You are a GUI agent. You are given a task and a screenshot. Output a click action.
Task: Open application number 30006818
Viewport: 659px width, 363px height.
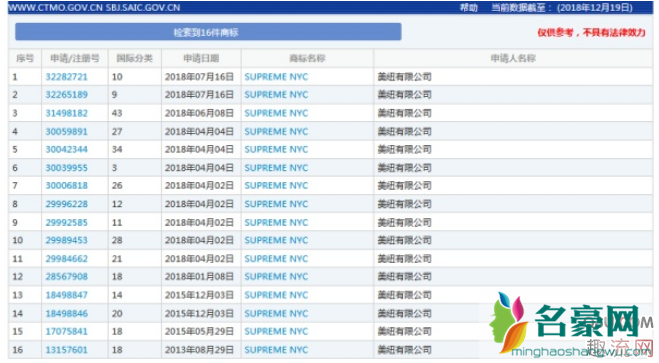(x=66, y=185)
